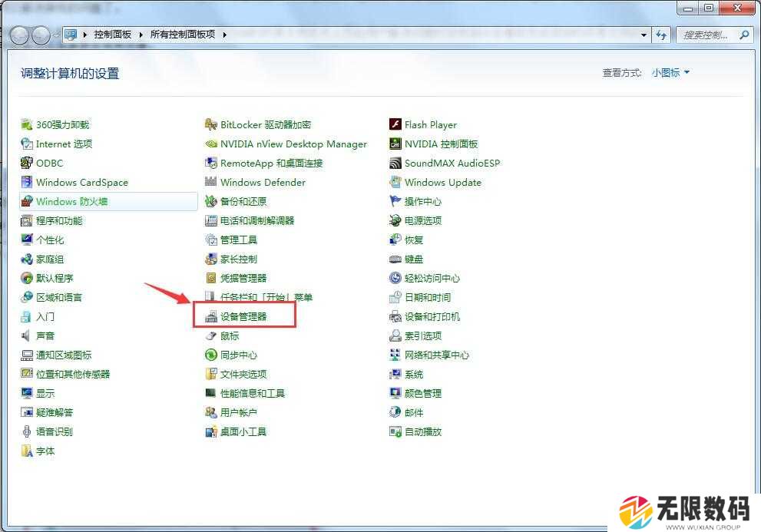The image size is (761, 532).
Task: Expand the address bar history dropdown arrow
Action: coord(644,35)
